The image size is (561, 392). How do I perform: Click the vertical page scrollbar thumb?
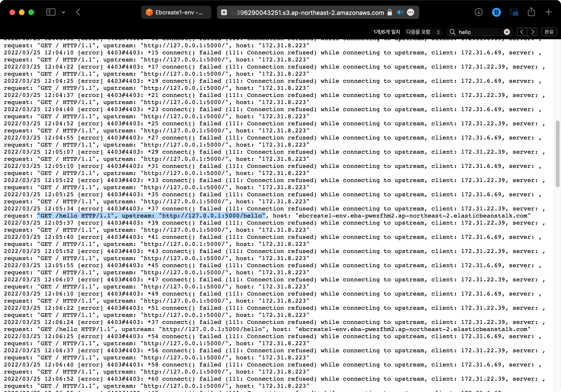point(557,154)
